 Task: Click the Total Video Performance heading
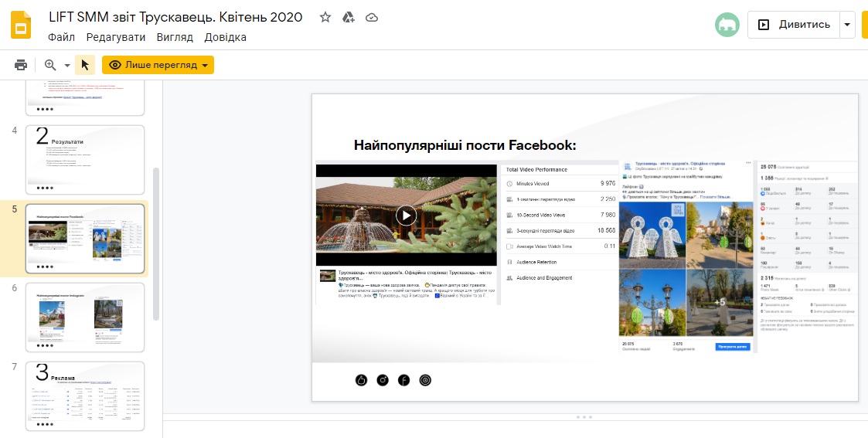536,170
